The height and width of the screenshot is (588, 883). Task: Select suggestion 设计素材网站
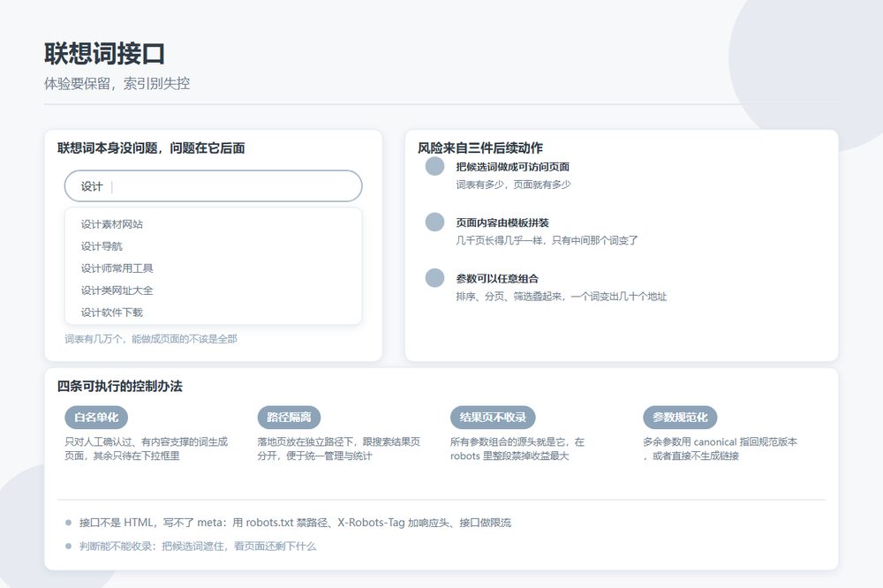pos(111,224)
